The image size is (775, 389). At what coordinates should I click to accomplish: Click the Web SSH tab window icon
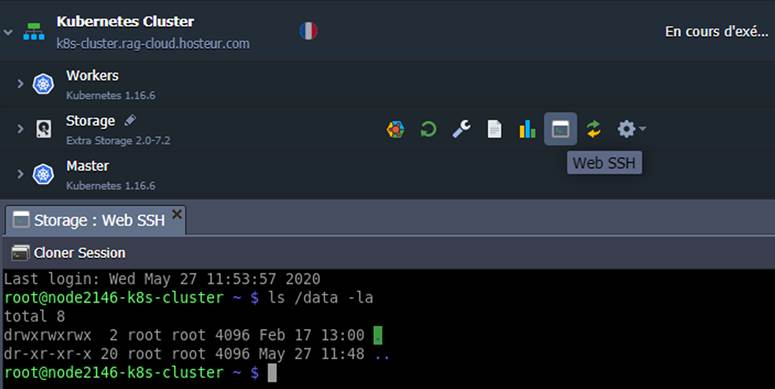[x=21, y=219]
